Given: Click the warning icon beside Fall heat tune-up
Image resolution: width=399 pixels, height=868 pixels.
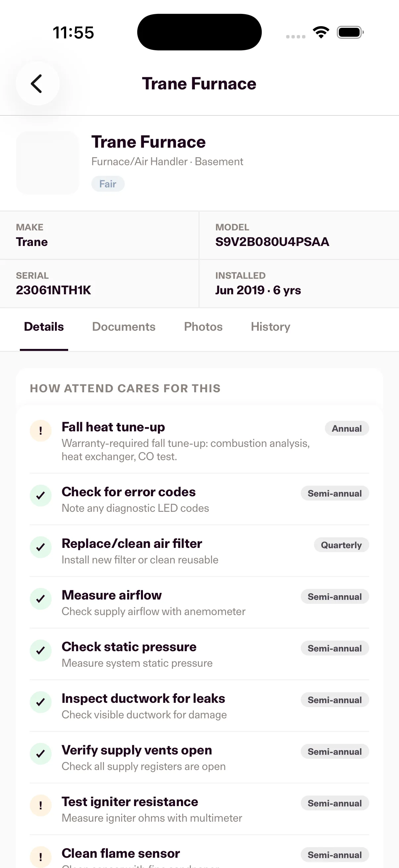Looking at the screenshot, I should click(x=41, y=431).
